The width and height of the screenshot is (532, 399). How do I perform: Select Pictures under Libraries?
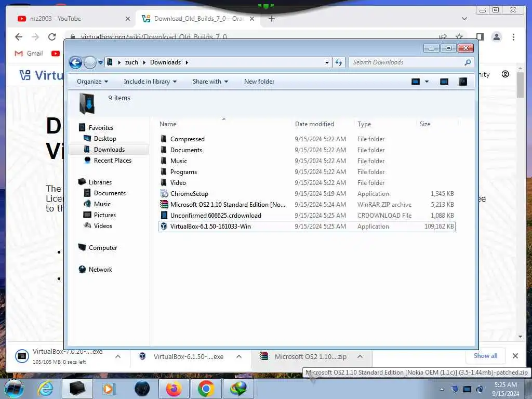point(104,215)
